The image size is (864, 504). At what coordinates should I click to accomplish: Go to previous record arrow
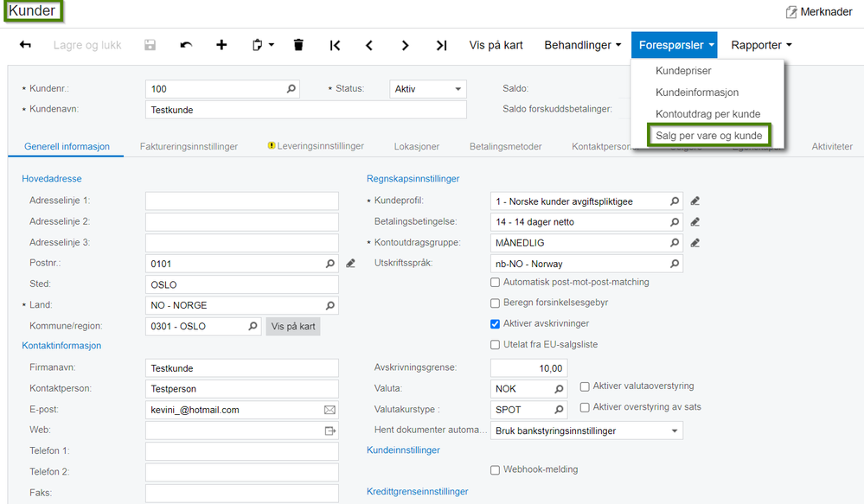[x=369, y=45]
